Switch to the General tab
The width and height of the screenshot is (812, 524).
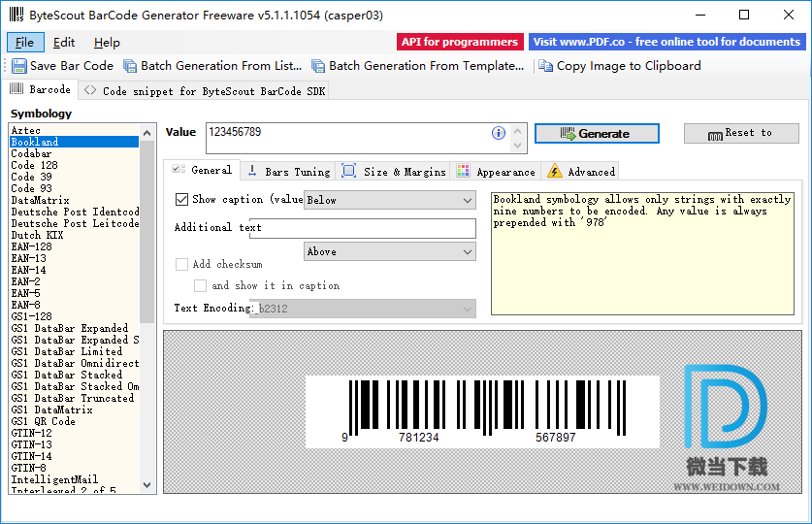point(202,170)
